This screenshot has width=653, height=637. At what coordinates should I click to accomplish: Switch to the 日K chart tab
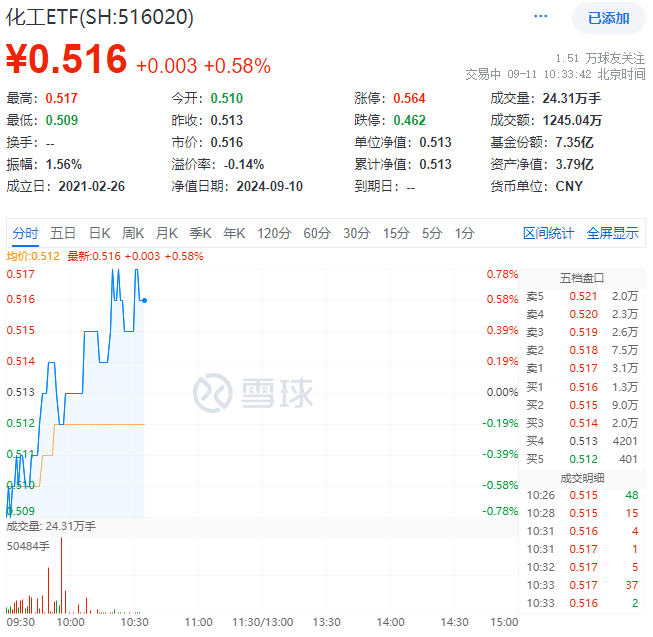[x=100, y=233]
